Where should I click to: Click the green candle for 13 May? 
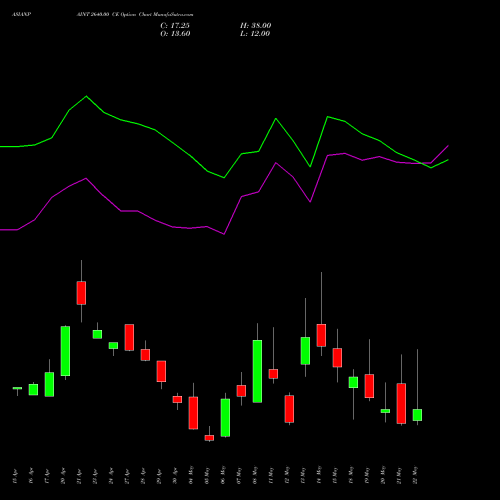coord(305,351)
